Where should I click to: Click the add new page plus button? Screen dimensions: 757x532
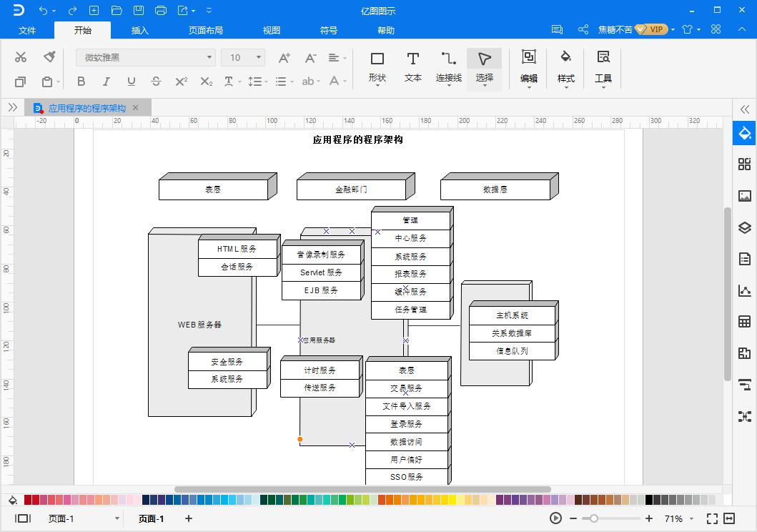click(187, 518)
